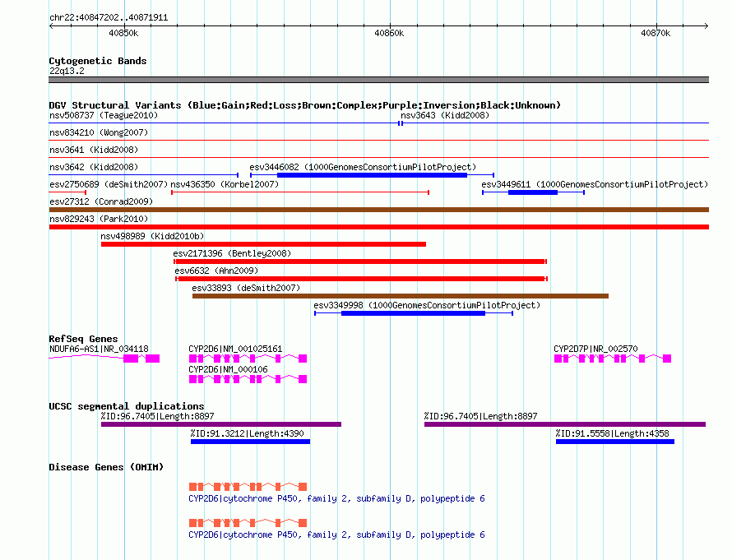Open the second CYP2D6 cytochrome P450 OMIM link
The height and width of the screenshot is (560, 732).
coord(336,535)
